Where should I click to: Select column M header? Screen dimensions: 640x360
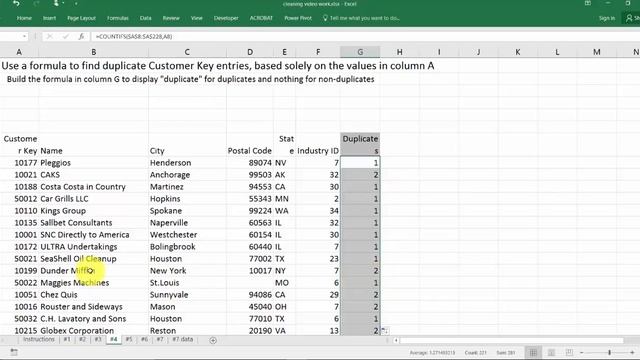click(x=597, y=52)
